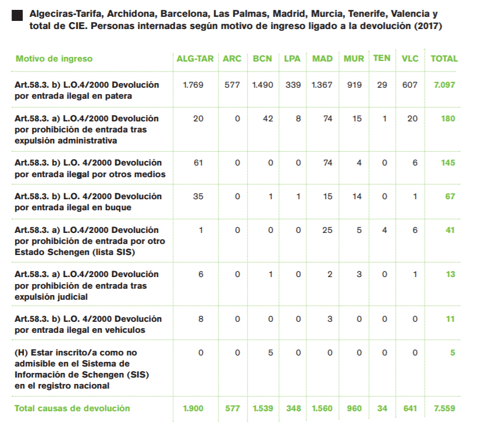
Task: Click the green total 7.097
Action: pyautogui.click(x=445, y=85)
